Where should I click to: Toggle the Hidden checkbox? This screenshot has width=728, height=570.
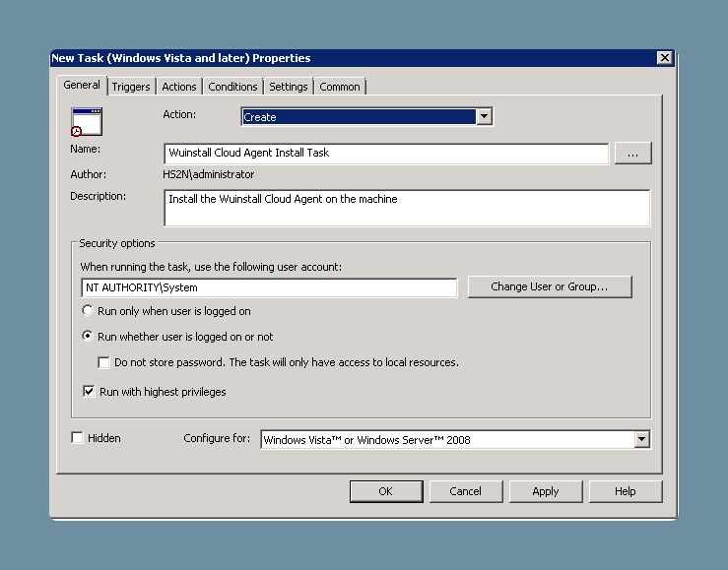tap(77, 437)
